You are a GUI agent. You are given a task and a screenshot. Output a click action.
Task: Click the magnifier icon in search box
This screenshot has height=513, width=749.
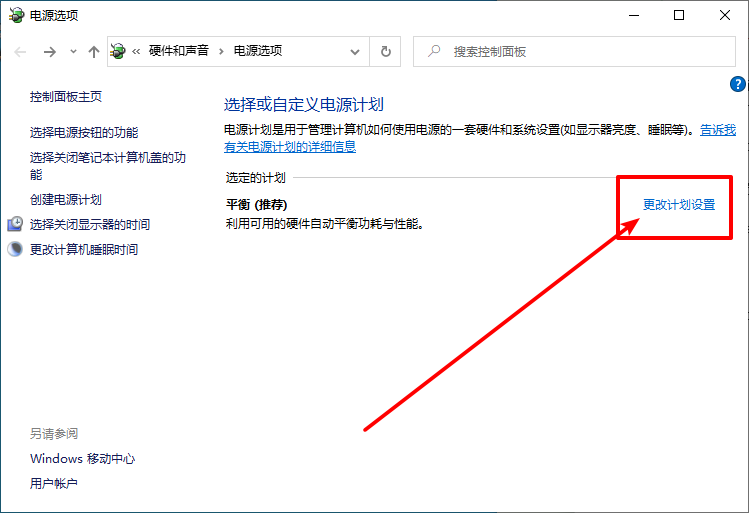(433, 51)
